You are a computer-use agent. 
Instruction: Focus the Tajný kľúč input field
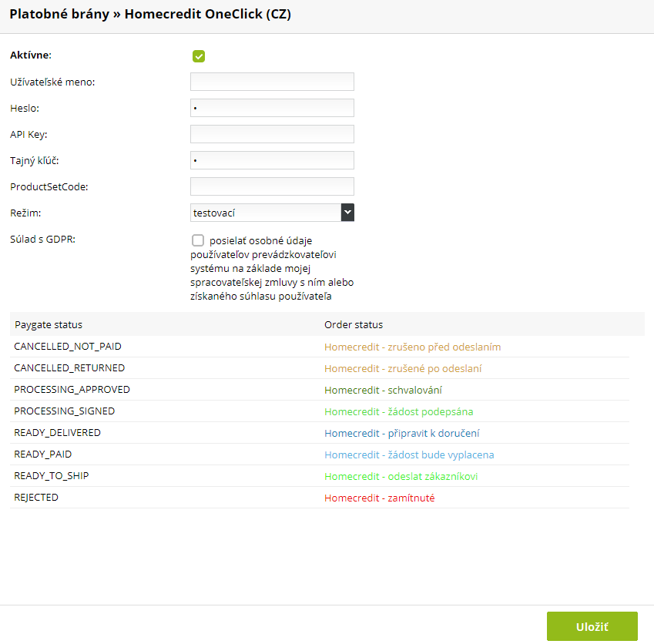tap(272, 160)
